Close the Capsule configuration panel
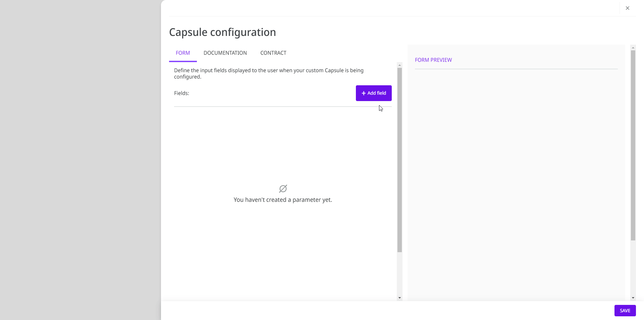This screenshot has width=644, height=320. (628, 8)
